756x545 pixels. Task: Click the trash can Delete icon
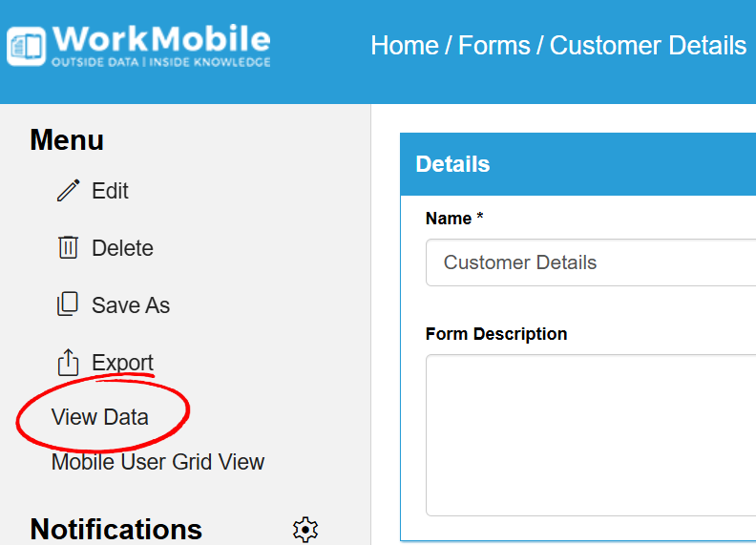click(68, 248)
